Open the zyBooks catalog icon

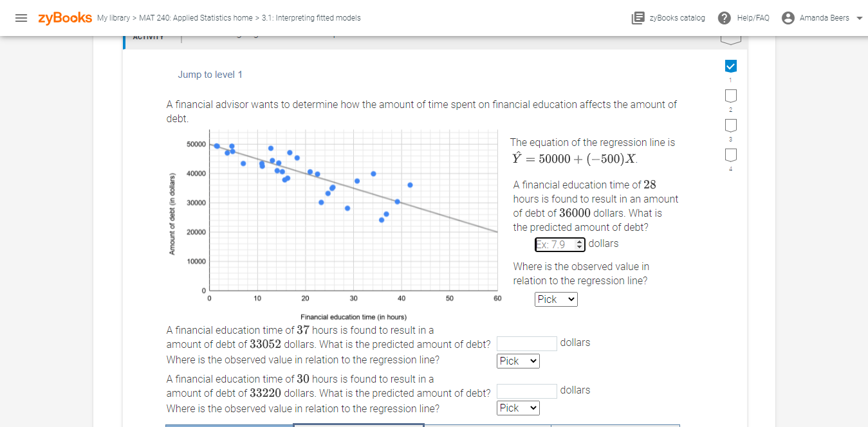(x=637, y=17)
